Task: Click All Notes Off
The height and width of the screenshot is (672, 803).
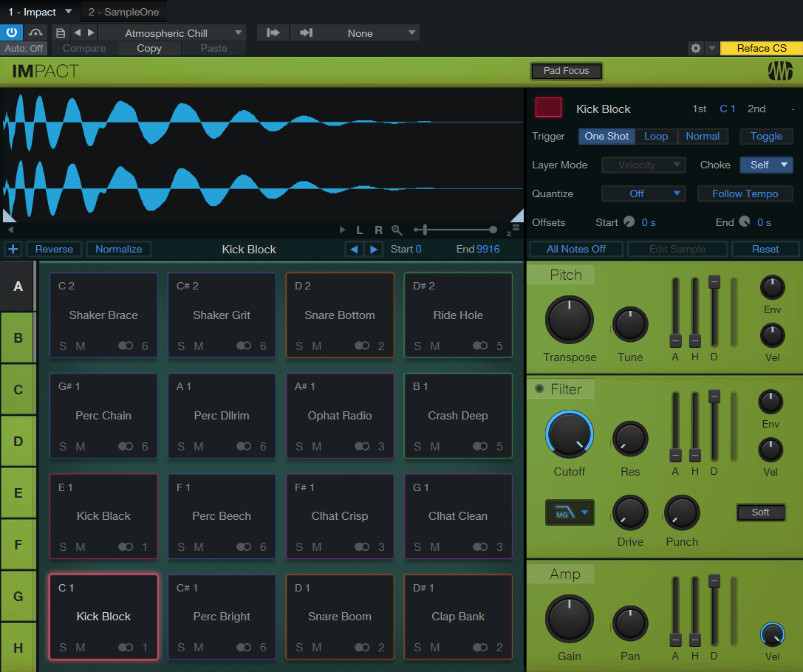Action: (576, 250)
